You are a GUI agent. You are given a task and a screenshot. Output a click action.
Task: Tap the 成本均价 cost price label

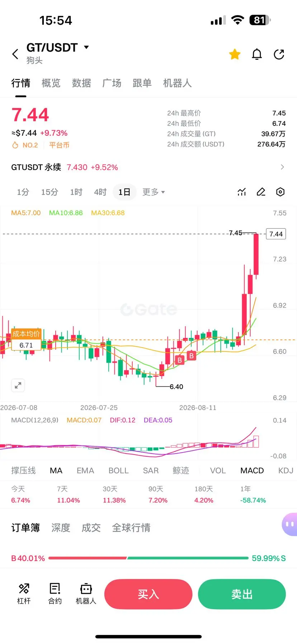[26, 334]
